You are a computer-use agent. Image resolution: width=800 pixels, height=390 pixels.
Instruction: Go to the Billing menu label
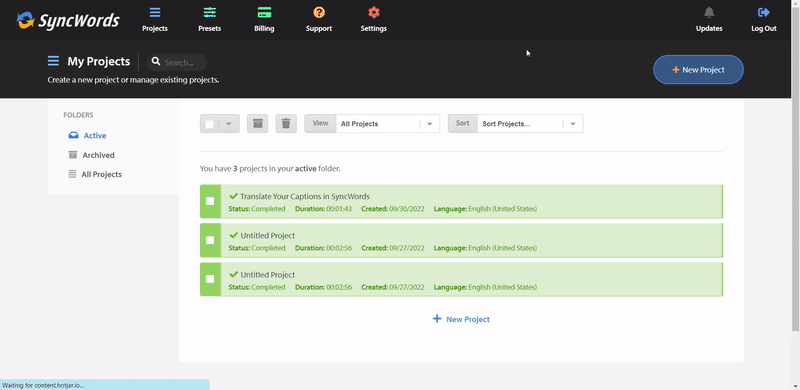[264, 29]
